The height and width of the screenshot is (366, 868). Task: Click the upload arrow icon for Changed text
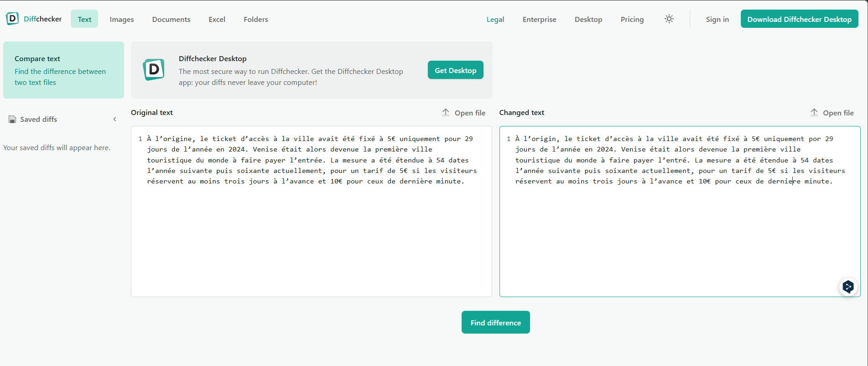click(x=814, y=112)
